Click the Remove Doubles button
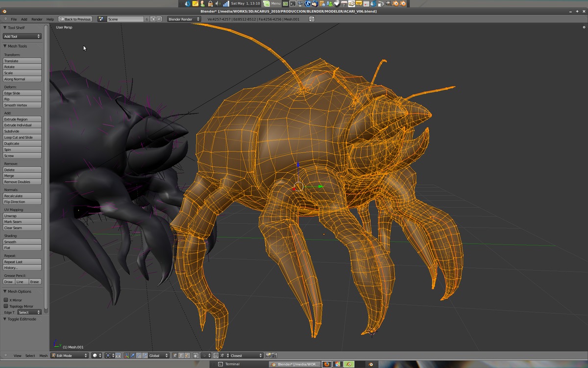588x368 pixels. click(x=22, y=182)
